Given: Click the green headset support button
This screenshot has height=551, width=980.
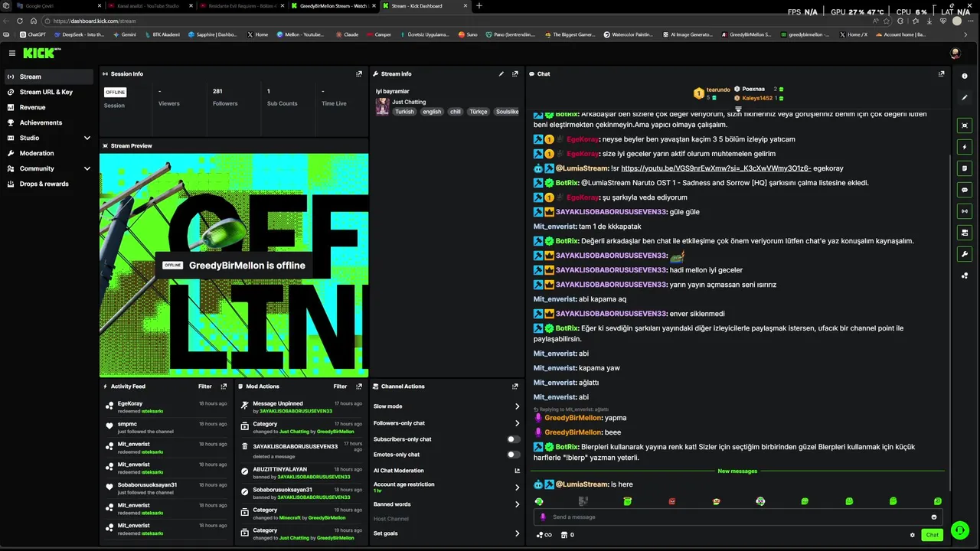Looking at the screenshot, I should coord(959,530).
